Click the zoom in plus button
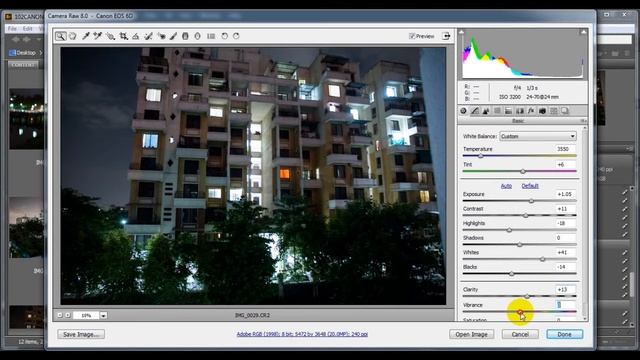The height and width of the screenshot is (360, 640). click(x=68, y=316)
